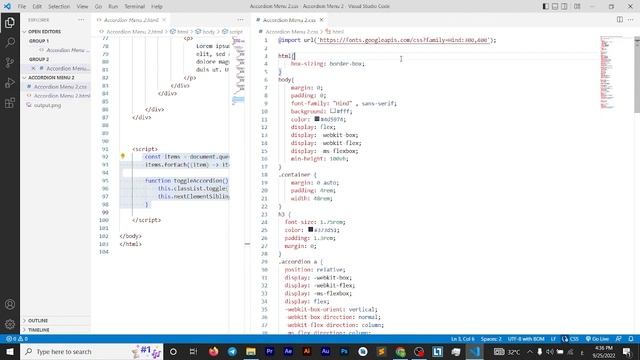Click the lightbulb code action icon
640x360 pixels.
click(x=122, y=156)
